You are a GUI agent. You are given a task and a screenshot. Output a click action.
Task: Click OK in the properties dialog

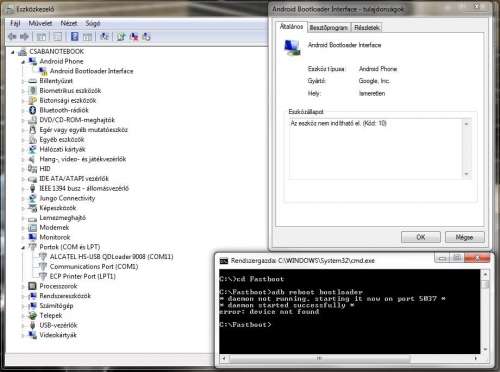421,237
